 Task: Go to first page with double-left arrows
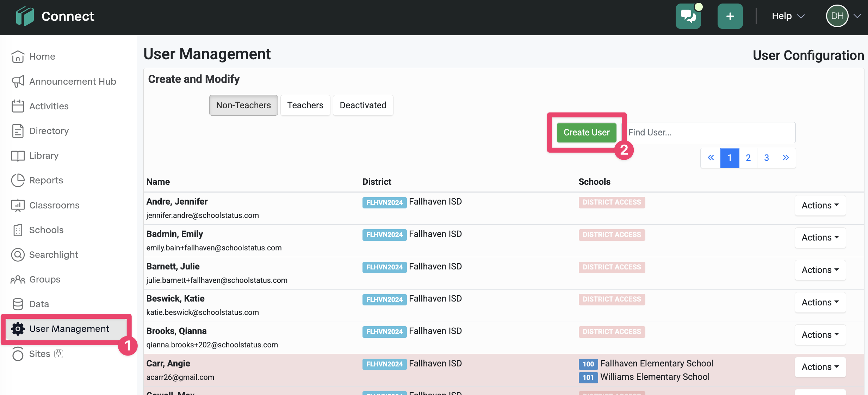[x=711, y=158]
